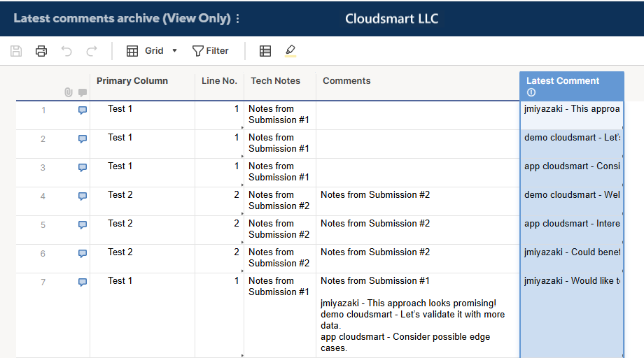Click Test 2 cell in row 4

click(x=142, y=201)
